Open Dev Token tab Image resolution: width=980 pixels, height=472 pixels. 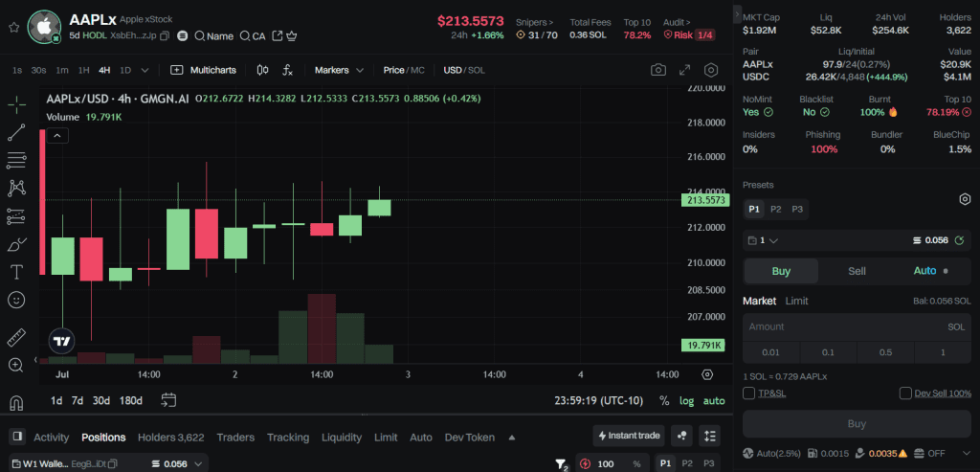(x=469, y=437)
